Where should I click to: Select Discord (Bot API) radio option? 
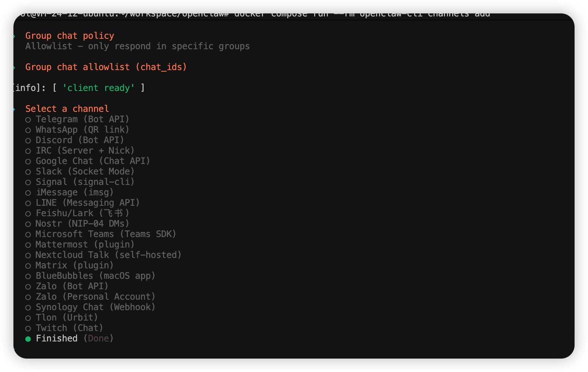click(x=79, y=140)
